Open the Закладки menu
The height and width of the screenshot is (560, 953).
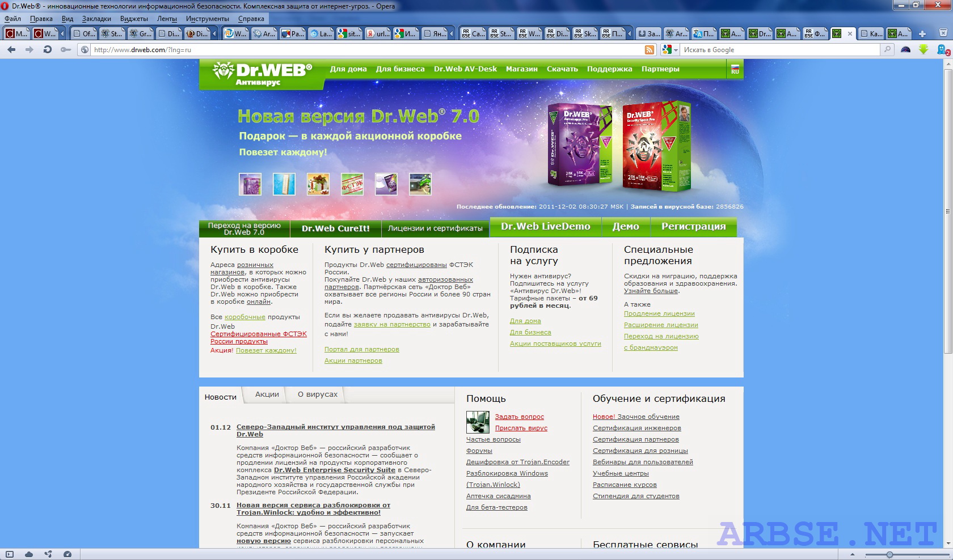96,19
